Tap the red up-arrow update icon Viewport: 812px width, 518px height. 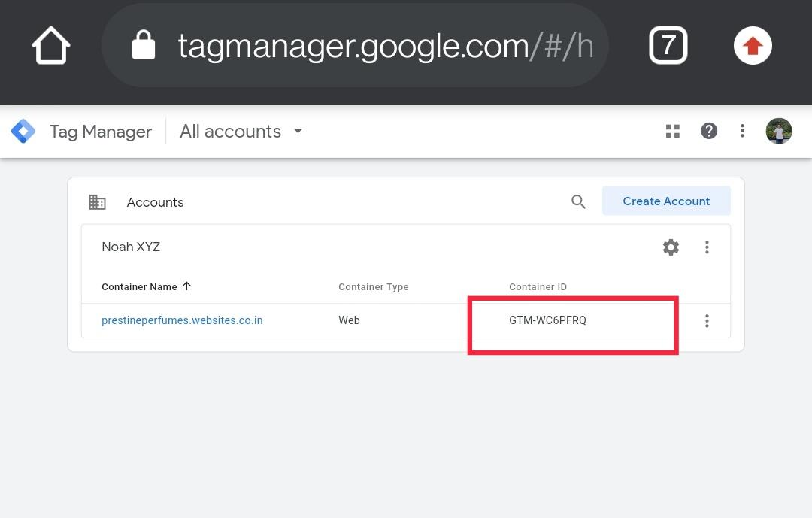tap(753, 46)
